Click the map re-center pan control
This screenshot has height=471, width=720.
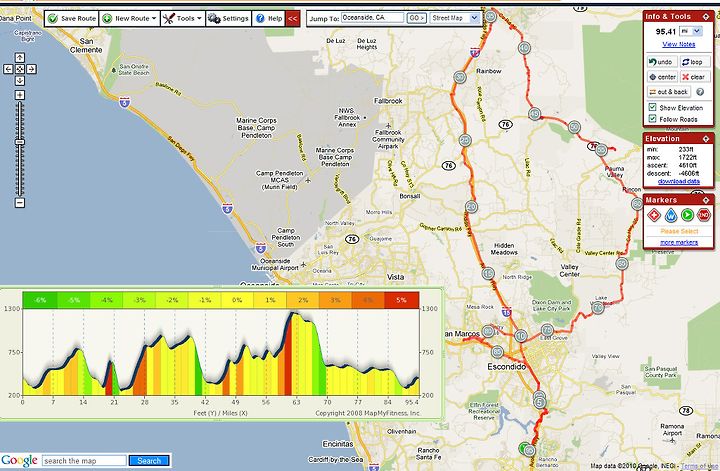coord(20,69)
